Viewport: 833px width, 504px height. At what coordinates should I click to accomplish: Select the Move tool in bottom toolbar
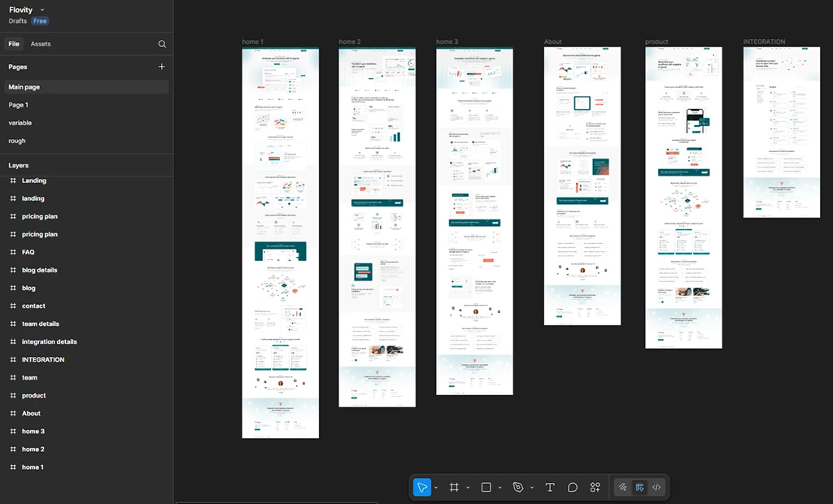pyautogui.click(x=422, y=487)
